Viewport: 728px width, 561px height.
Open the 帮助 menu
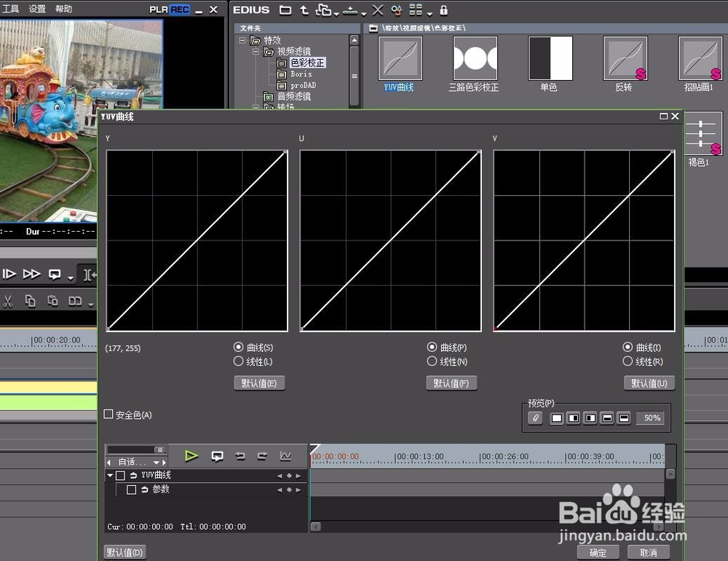click(63, 8)
